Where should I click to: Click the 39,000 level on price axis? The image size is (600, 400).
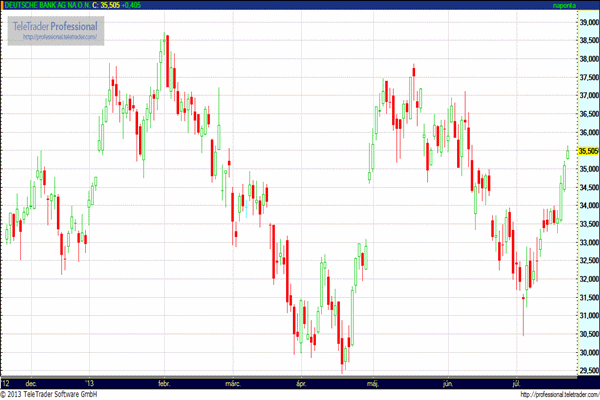(586, 22)
